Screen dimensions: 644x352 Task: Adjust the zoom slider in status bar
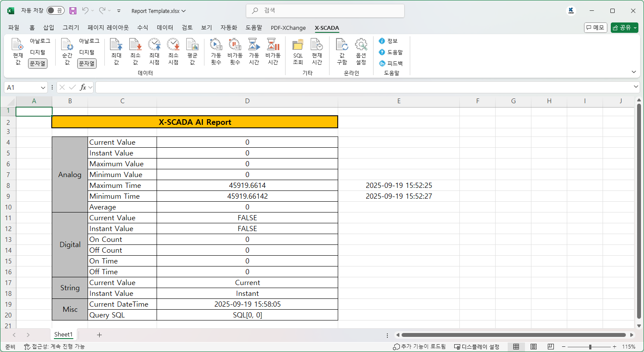(x=590, y=347)
